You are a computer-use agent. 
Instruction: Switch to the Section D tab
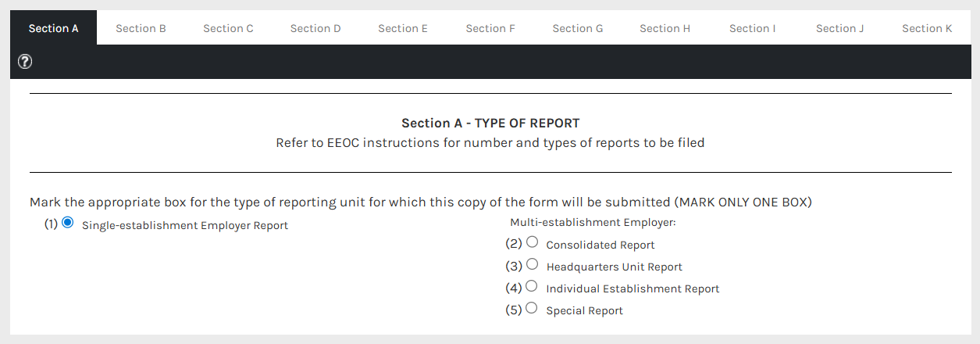point(315,28)
